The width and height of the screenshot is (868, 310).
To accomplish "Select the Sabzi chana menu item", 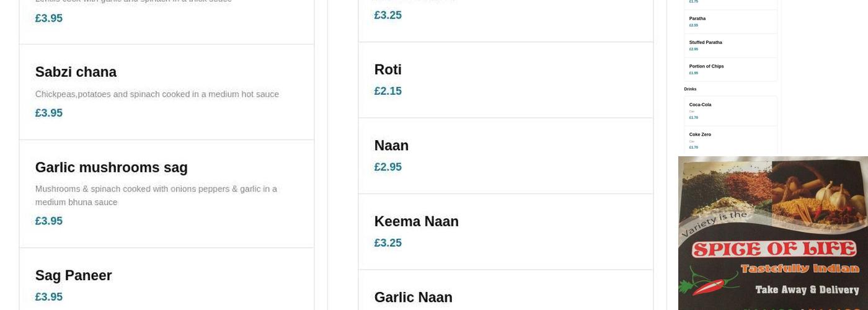I will (x=76, y=73).
